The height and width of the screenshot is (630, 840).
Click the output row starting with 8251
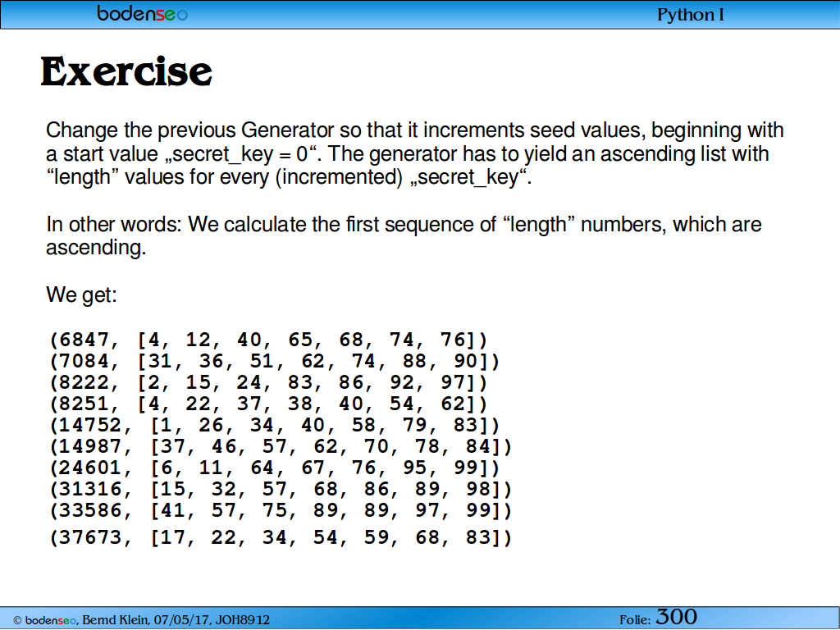268,404
